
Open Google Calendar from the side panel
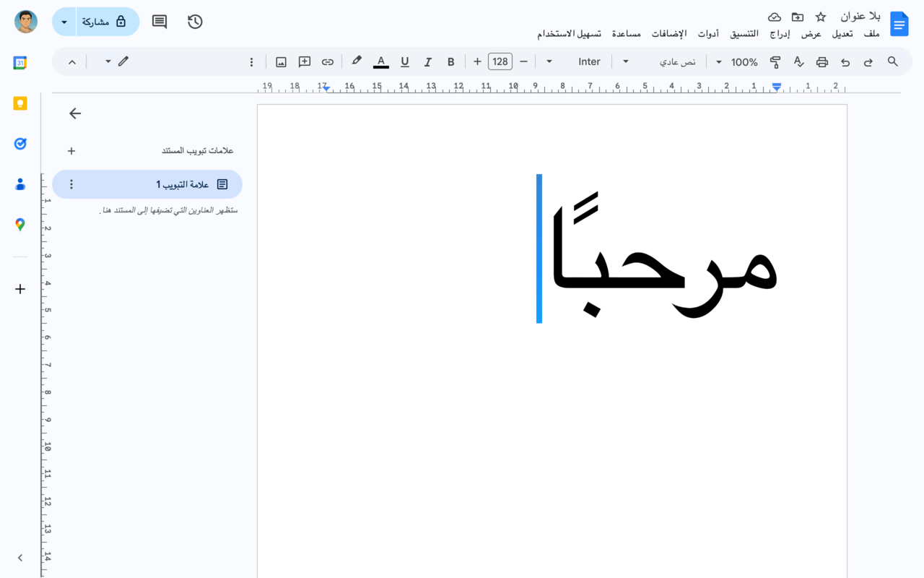click(19, 63)
